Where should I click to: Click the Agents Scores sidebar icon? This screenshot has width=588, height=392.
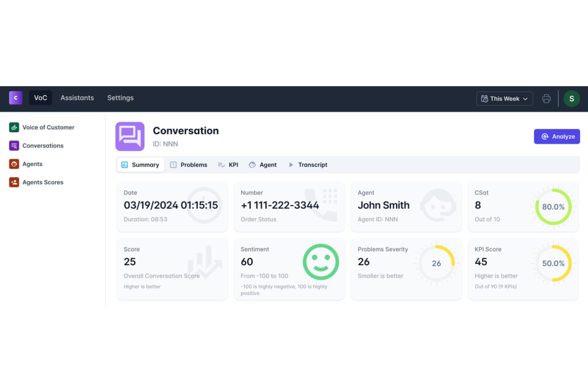pyautogui.click(x=14, y=182)
